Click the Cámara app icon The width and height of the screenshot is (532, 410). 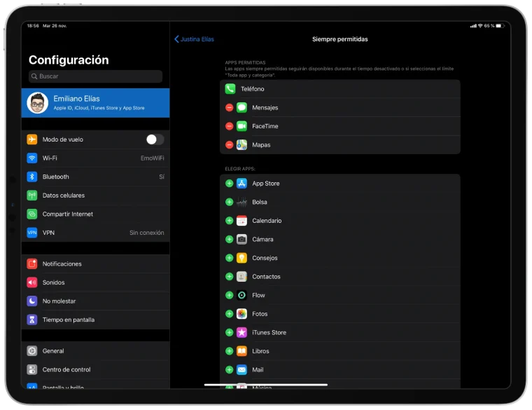click(241, 240)
